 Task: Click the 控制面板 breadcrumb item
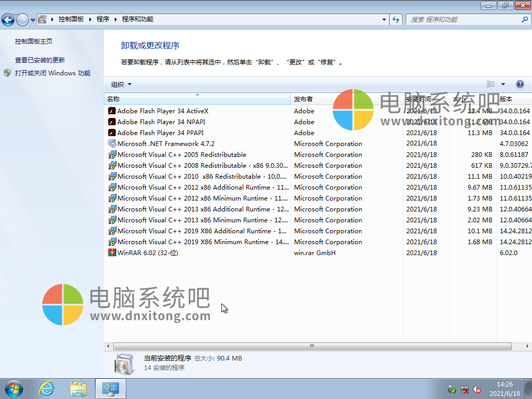coord(71,19)
